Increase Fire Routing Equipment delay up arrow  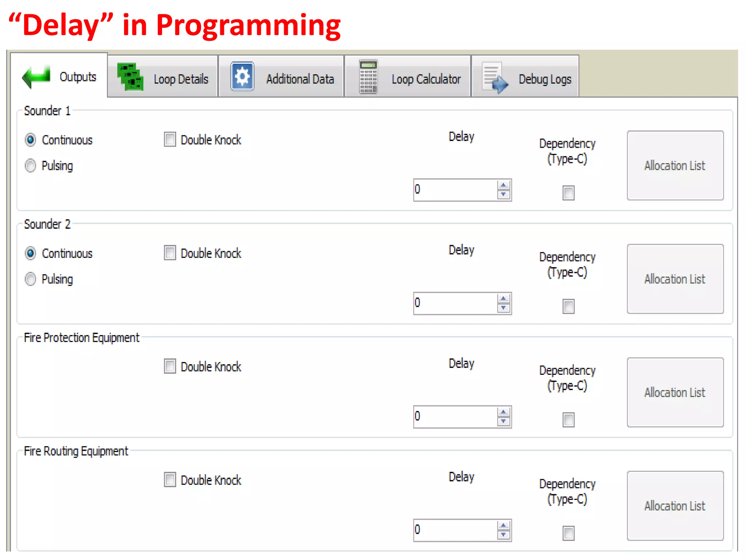[503, 525]
